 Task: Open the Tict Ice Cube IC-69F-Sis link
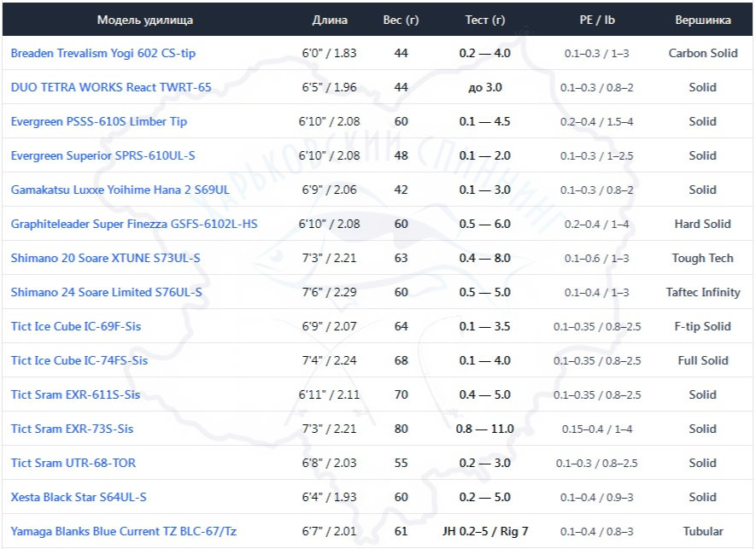click(x=76, y=326)
